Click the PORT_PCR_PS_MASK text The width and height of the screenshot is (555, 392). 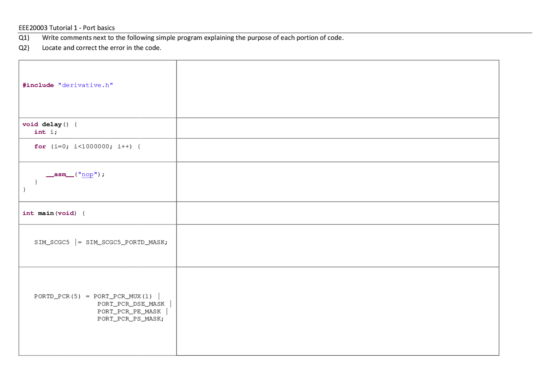tap(130, 319)
